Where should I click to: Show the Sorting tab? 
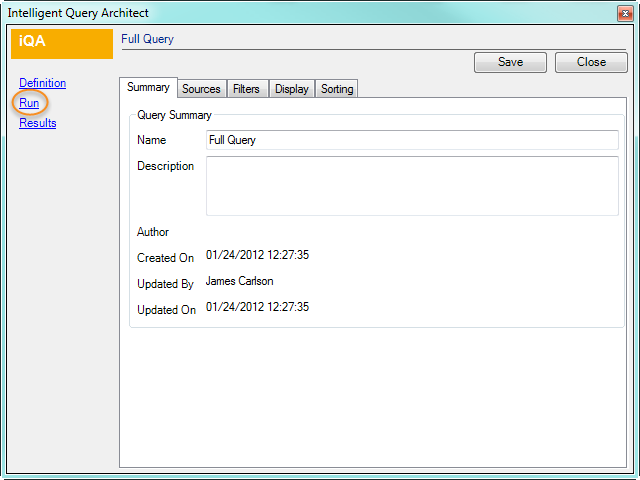click(337, 89)
